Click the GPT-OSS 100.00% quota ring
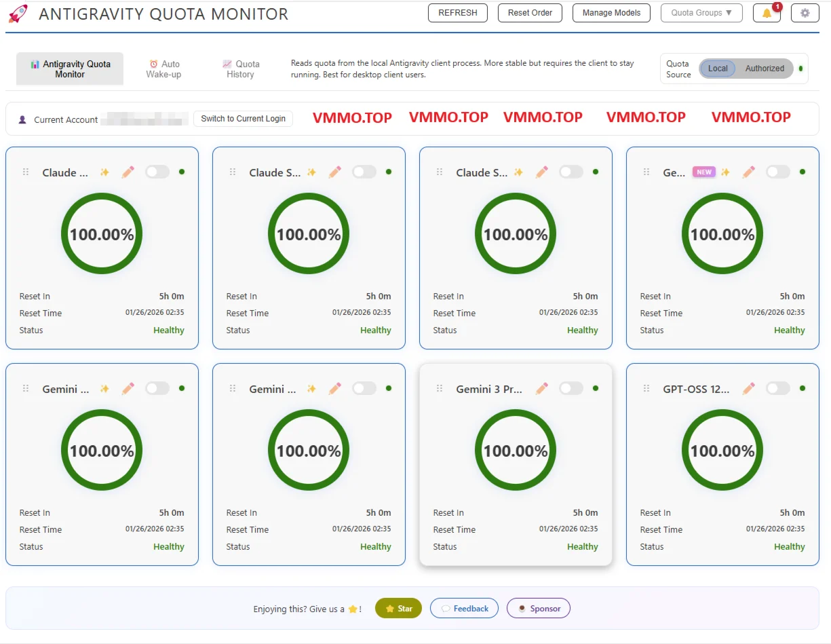 pos(722,451)
